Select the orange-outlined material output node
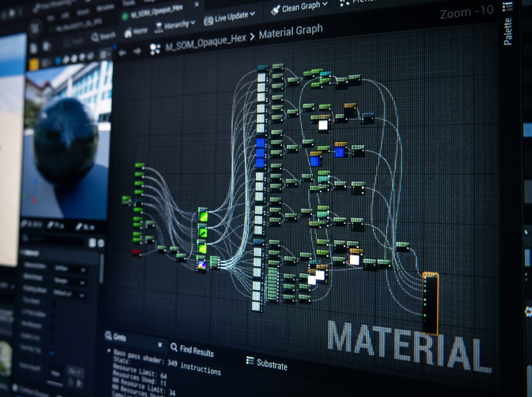The image size is (532, 397). [x=430, y=304]
